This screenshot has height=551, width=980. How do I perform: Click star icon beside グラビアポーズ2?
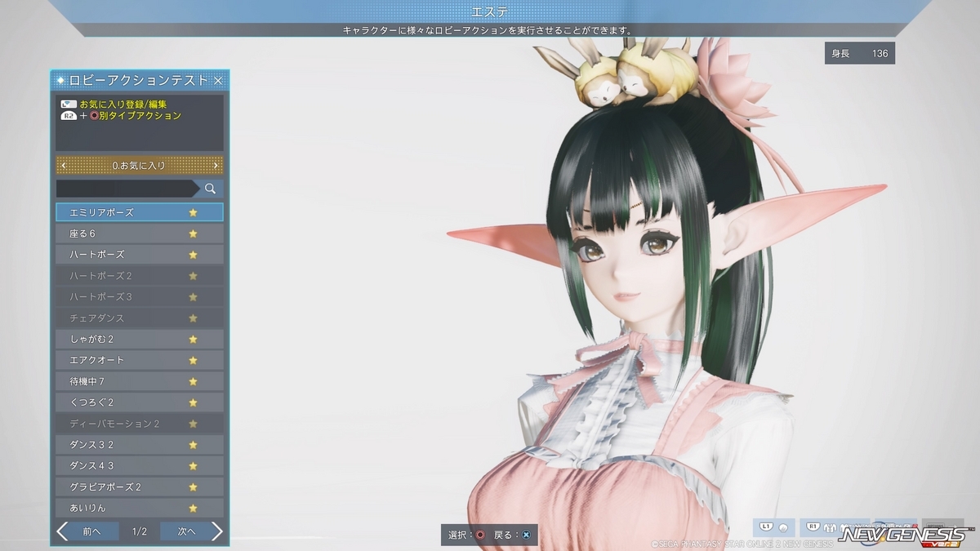[x=193, y=487]
